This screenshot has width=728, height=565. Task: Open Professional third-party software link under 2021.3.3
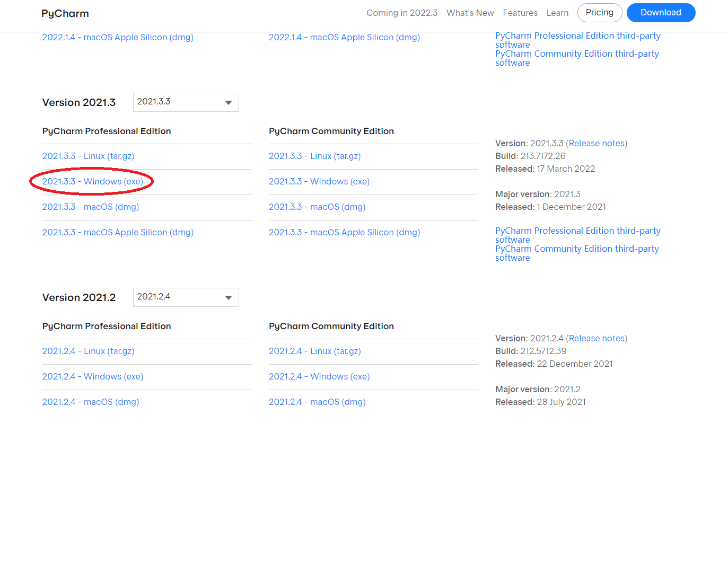578,235
